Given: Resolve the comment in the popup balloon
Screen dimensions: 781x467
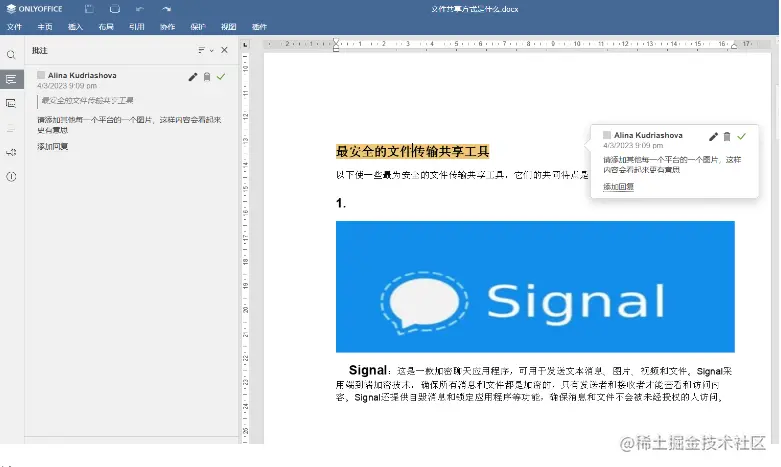Looking at the screenshot, I should tap(742, 136).
